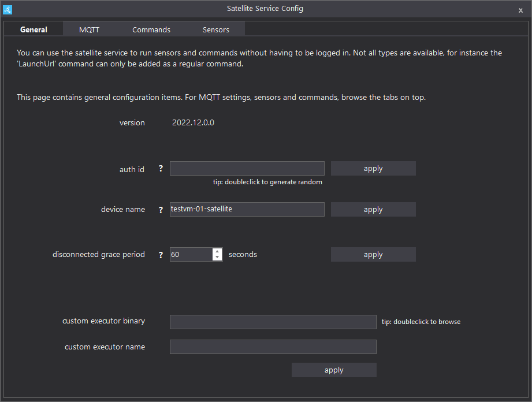
Task: Open the Commands tab
Action: click(x=151, y=29)
